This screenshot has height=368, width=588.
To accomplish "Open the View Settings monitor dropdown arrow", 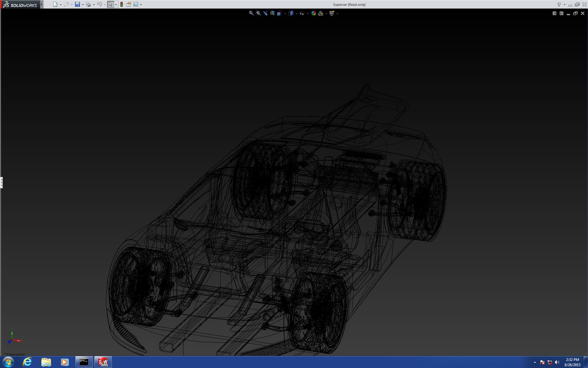I will coord(337,13).
